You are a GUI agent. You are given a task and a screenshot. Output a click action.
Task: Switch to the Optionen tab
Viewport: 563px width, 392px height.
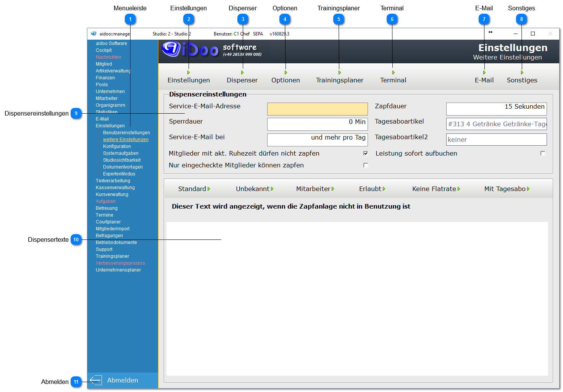(286, 80)
